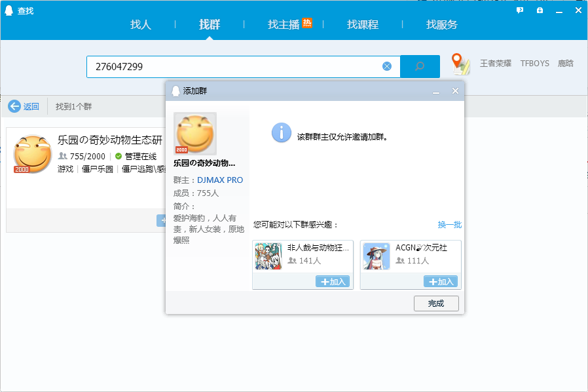The width and height of the screenshot is (588, 392).
Task: Clear the search box with the X icon
Action: pyautogui.click(x=387, y=66)
